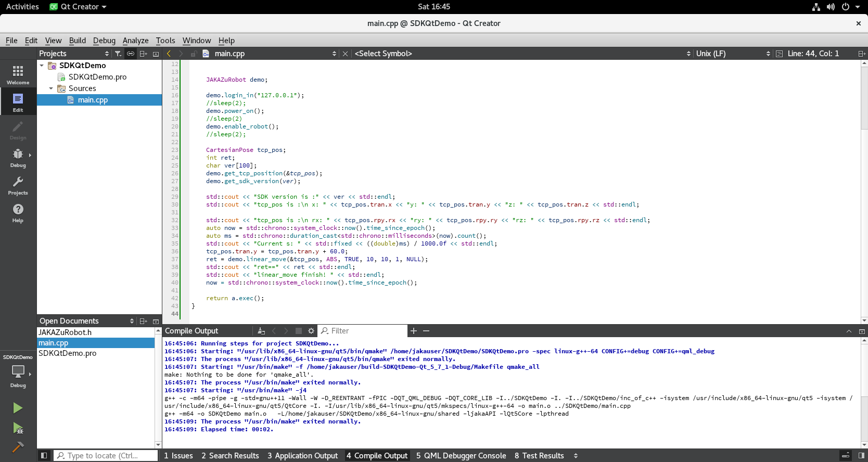The image size is (868, 462).
Task: Open Help mode in the sidebar
Action: (x=18, y=213)
